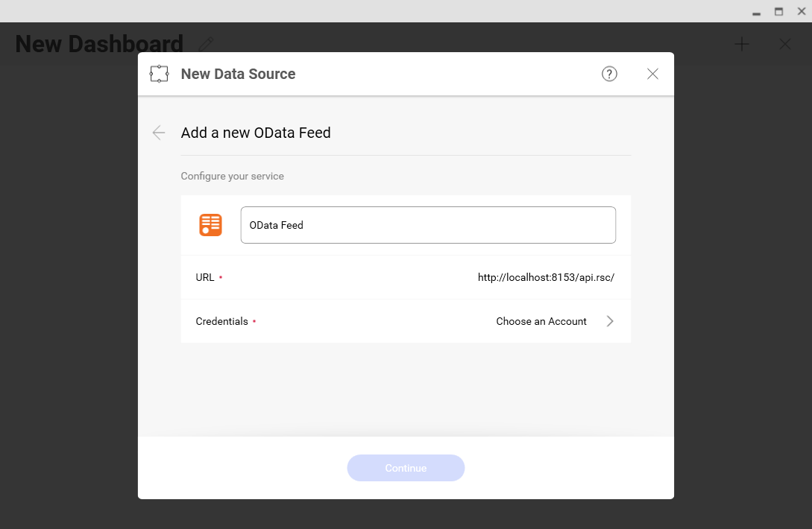This screenshot has width=812, height=529.
Task: Edit the URL value http://localhost:8153/api.rsc/
Action: click(546, 277)
